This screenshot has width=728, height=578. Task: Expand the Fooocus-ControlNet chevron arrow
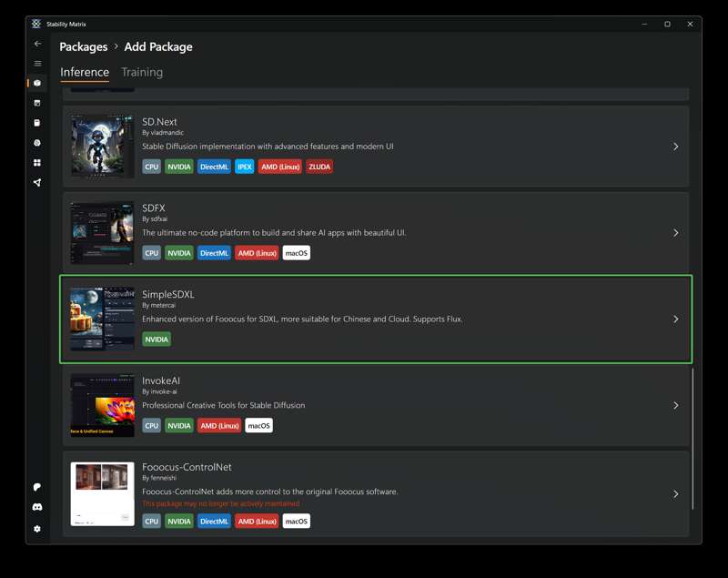[675, 494]
